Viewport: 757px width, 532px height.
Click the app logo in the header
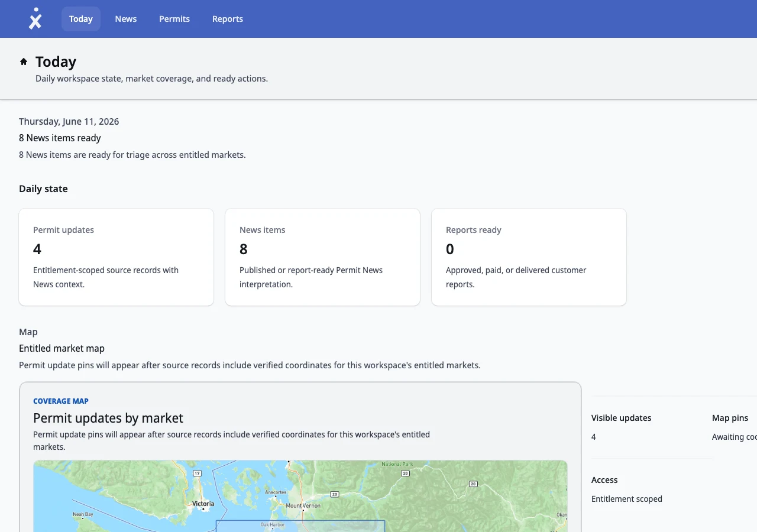tap(35, 19)
